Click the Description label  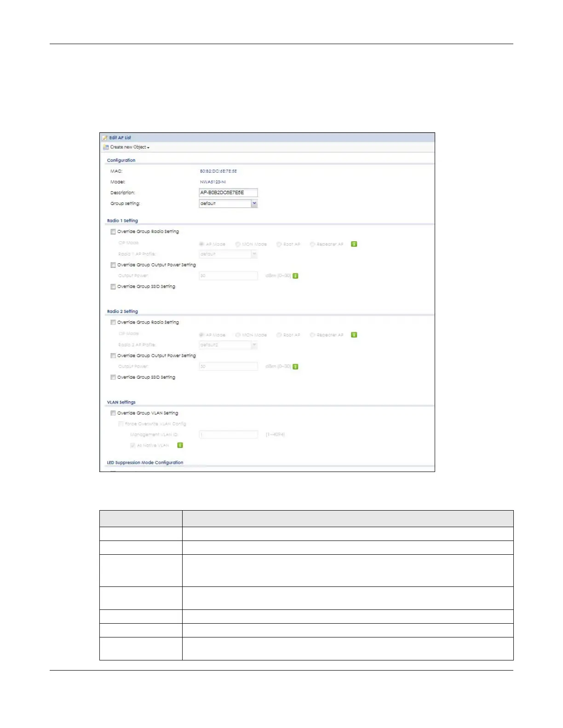123,193
